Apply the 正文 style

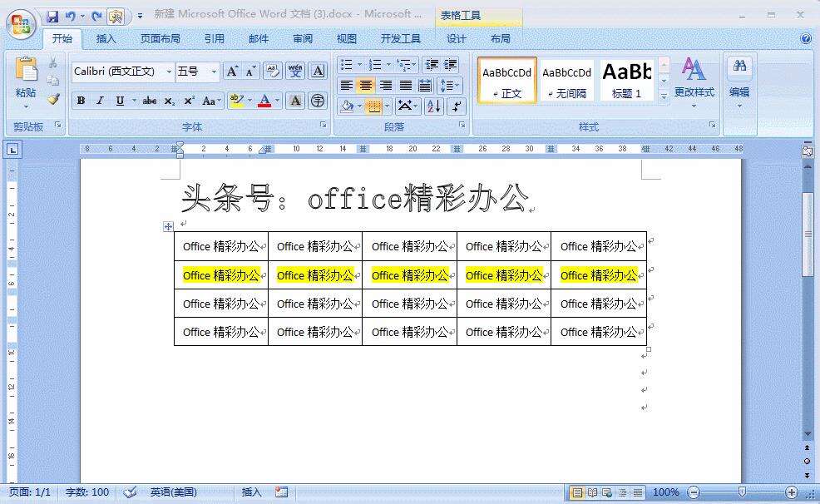(506, 81)
